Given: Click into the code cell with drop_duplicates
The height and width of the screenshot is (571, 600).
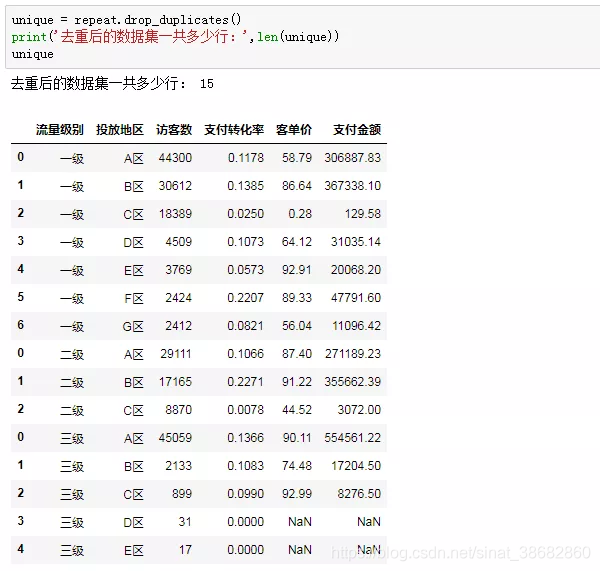Looking at the screenshot, I should tap(302, 37).
